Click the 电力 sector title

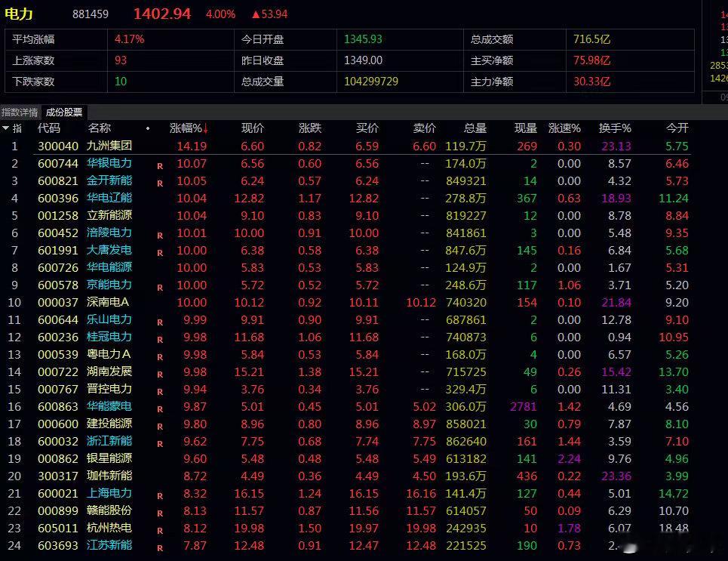pos(19,14)
